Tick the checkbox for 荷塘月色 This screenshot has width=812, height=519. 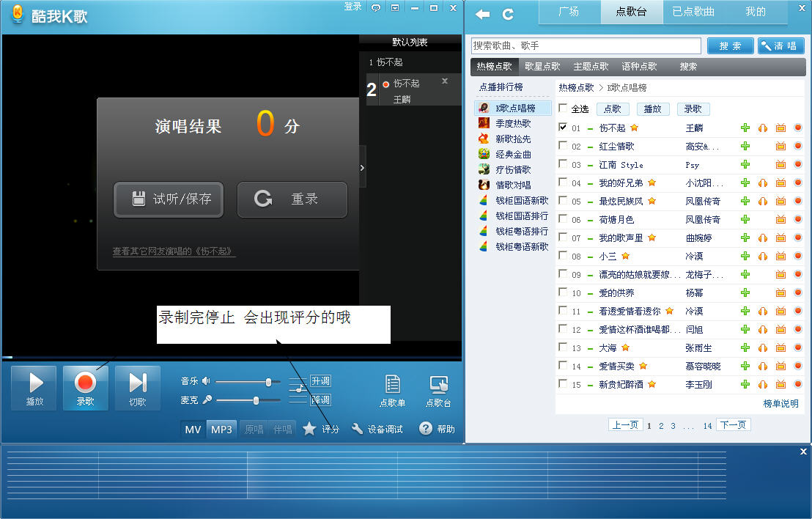point(563,218)
